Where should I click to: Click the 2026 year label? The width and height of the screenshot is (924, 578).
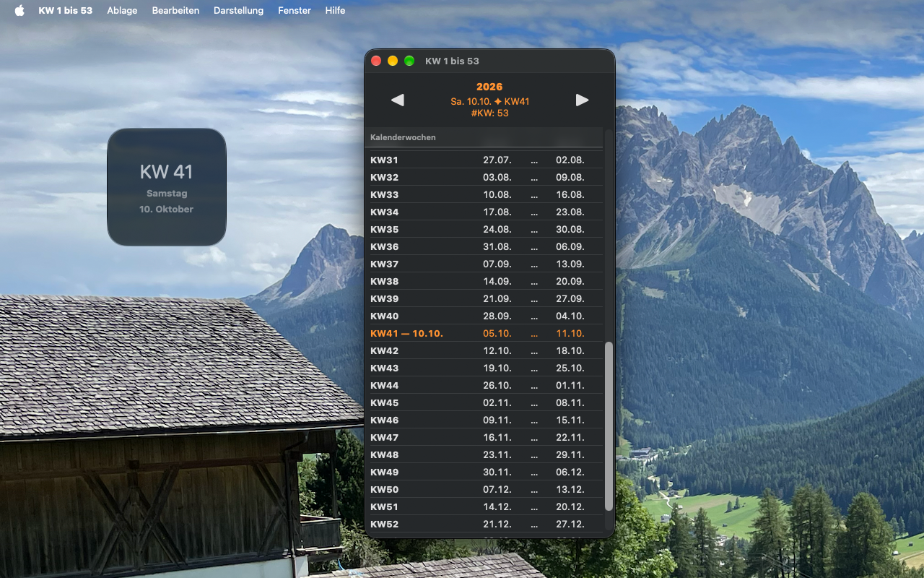(489, 87)
